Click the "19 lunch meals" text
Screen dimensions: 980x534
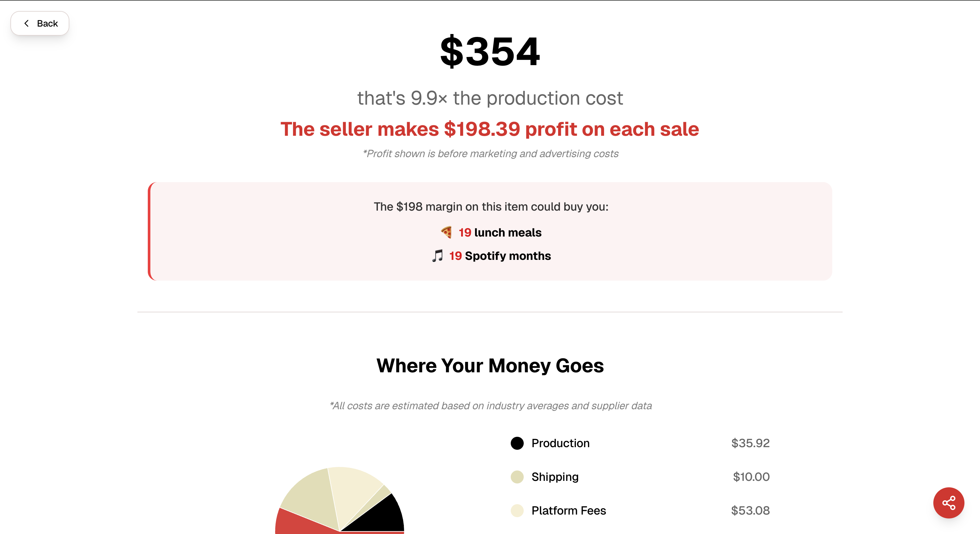click(x=500, y=232)
